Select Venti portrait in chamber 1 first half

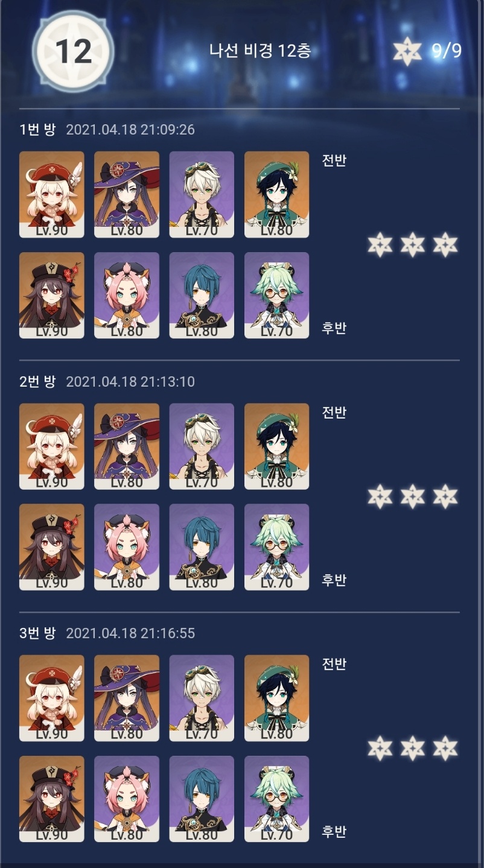(276, 194)
